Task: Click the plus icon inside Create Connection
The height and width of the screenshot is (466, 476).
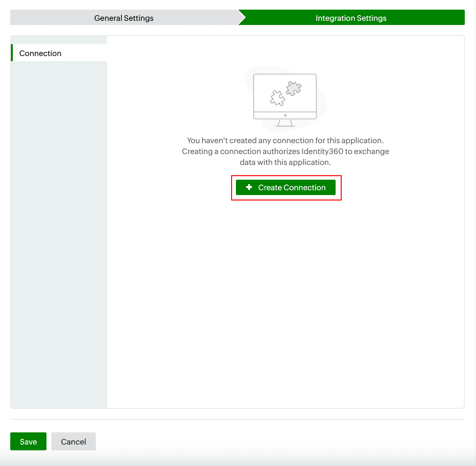Action: [x=249, y=187]
